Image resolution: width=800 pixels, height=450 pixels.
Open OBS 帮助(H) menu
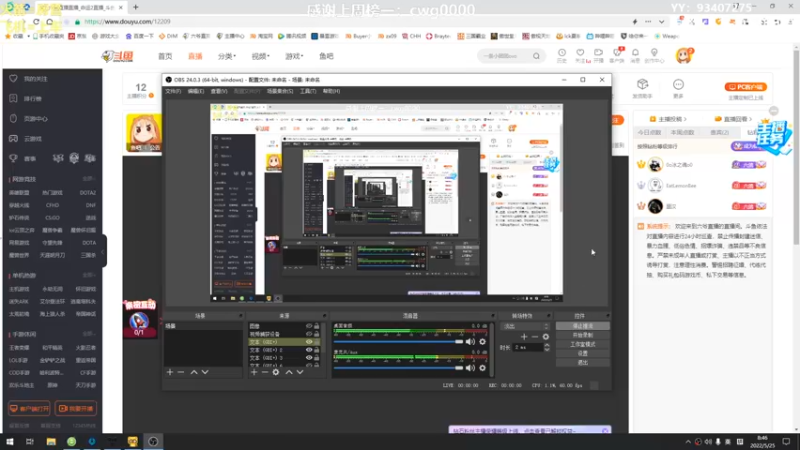coord(331,91)
